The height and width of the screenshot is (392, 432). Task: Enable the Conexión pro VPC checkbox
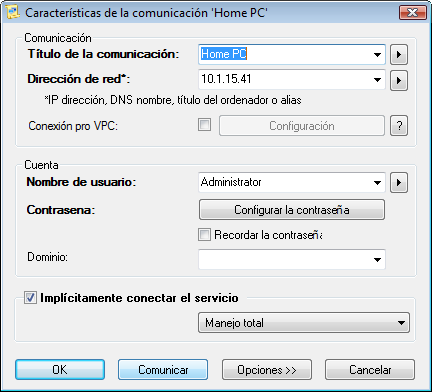coord(204,125)
